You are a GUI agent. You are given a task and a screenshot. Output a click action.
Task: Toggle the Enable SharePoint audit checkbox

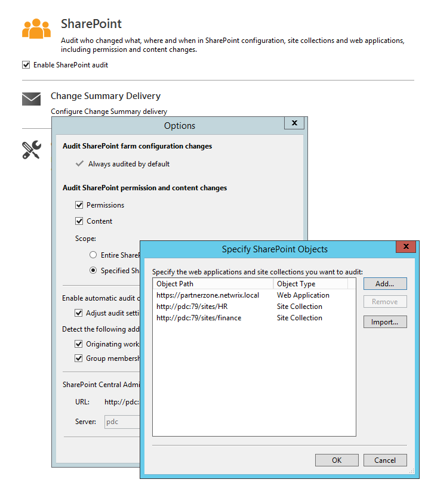pyautogui.click(x=26, y=65)
